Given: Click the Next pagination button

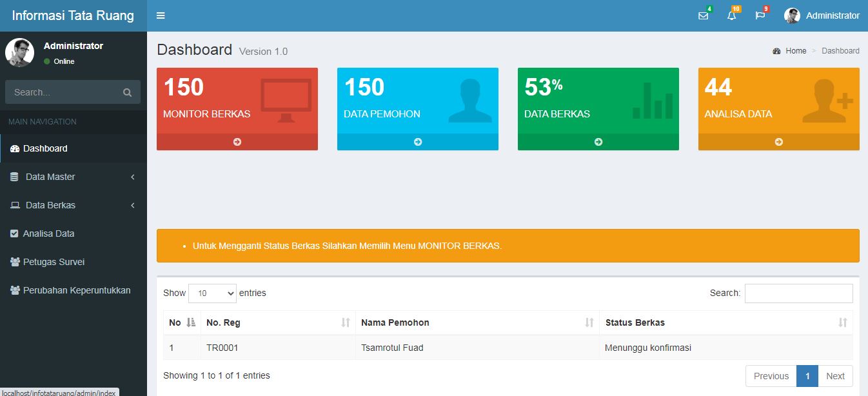Looking at the screenshot, I should pyautogui.click(x=835, y=375).
